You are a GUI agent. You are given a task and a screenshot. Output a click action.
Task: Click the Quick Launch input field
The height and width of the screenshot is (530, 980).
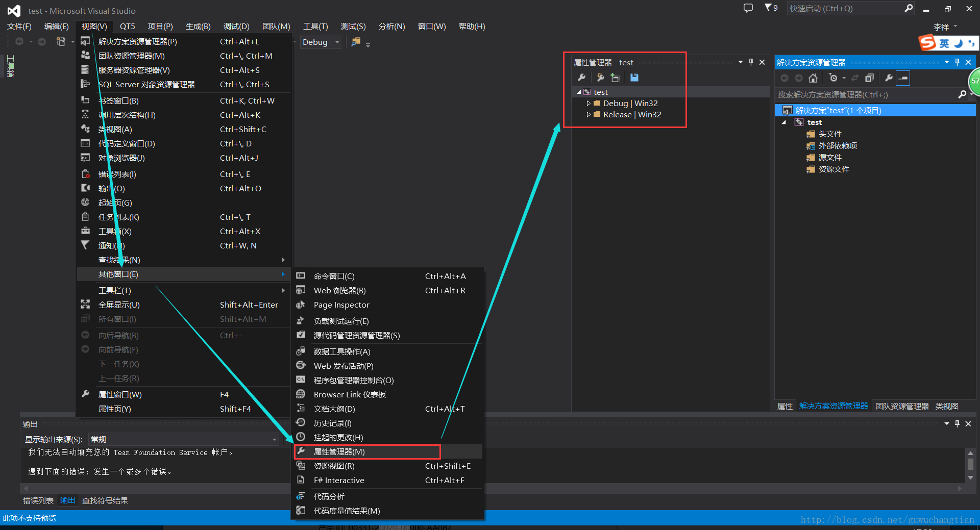pyautogui.click(x=845, y=8)
